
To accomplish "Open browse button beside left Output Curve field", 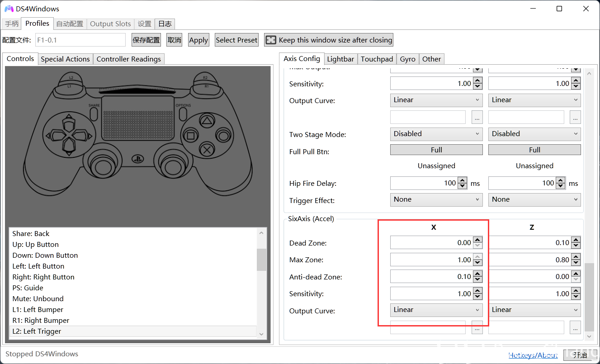I will click(x=477, y=117).
